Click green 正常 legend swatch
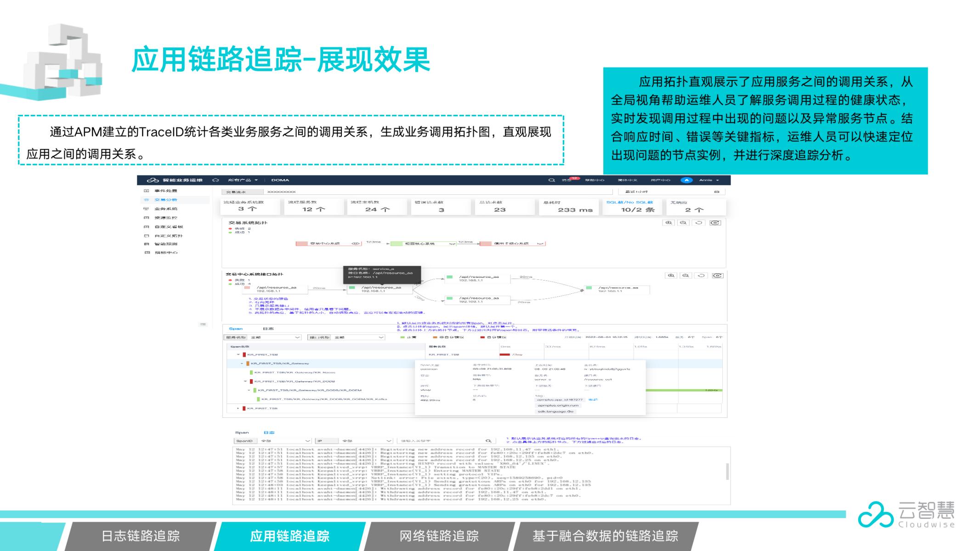The image size is (980, 551). click(402, 337)
